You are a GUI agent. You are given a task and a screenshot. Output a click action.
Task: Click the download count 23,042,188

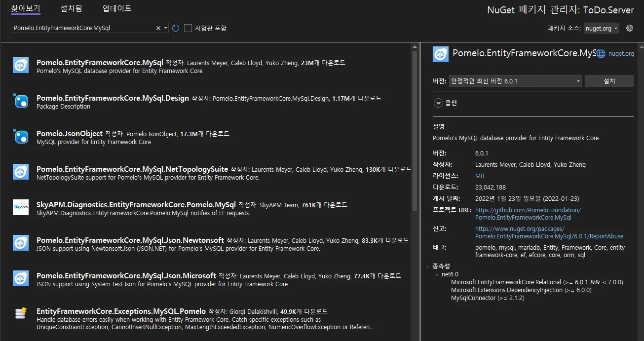tap(491, 187)
